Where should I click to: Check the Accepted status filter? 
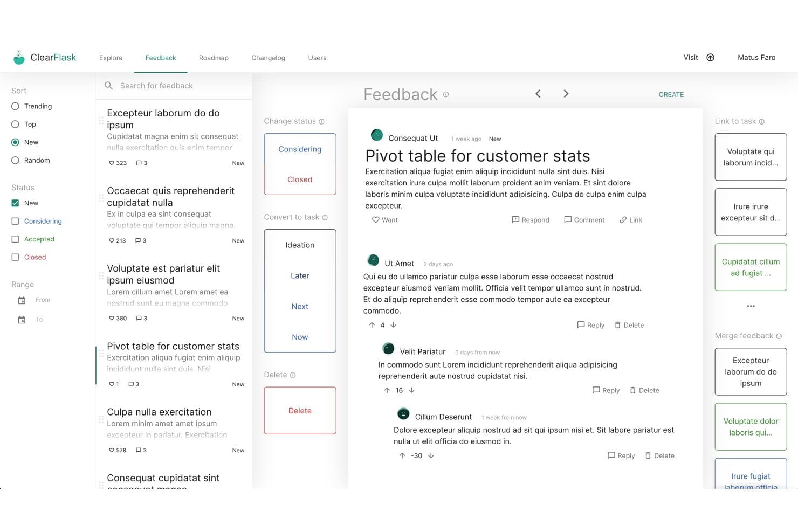15,239
